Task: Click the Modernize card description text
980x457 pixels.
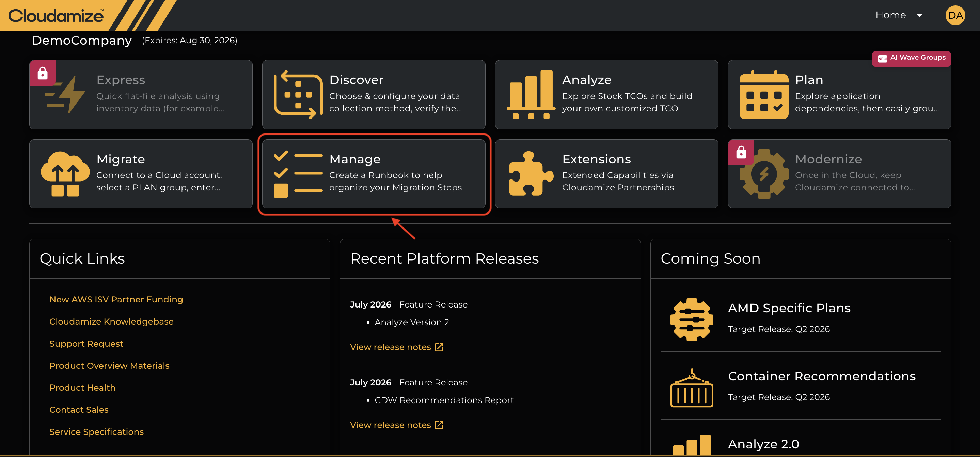Action: (x=855, y=182)
